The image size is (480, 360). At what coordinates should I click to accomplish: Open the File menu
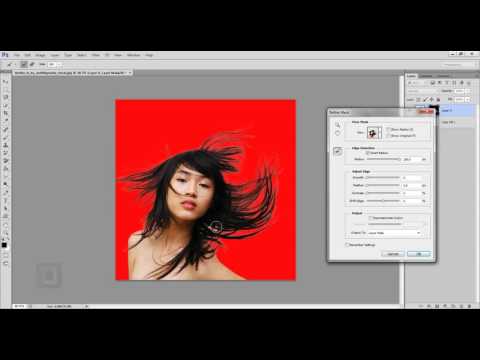tap(17, 55)
